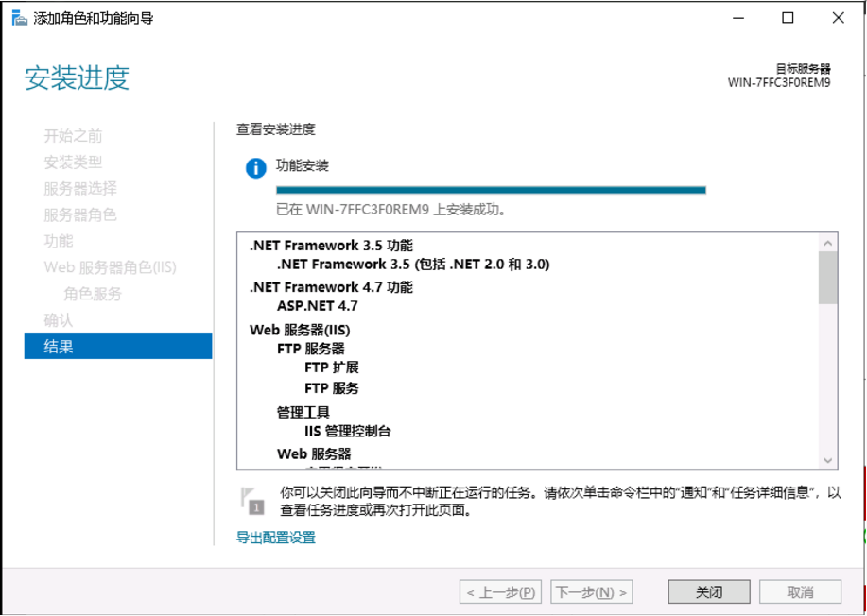The width and height of the screenshot is (867, 616).
Task: Click the notification flag icon
Action: coord(251,500)
